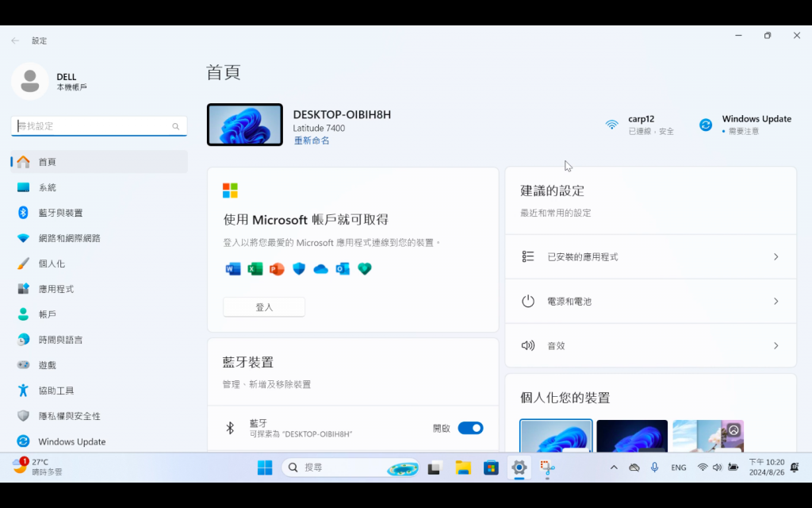Click the volume speaker tray icon
The height and width of the screenshot is (508, 812).
717,468
